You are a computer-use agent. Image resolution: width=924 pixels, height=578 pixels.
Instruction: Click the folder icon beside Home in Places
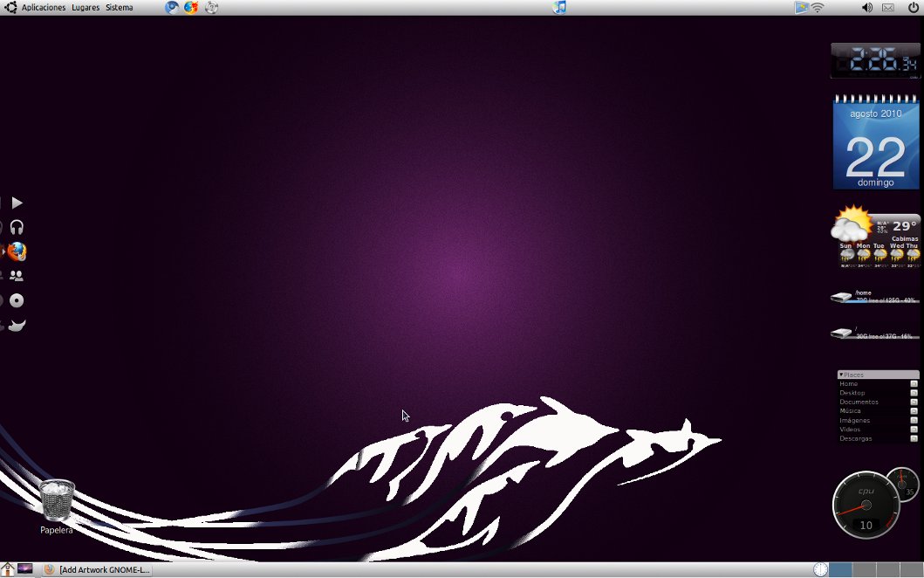914,384
